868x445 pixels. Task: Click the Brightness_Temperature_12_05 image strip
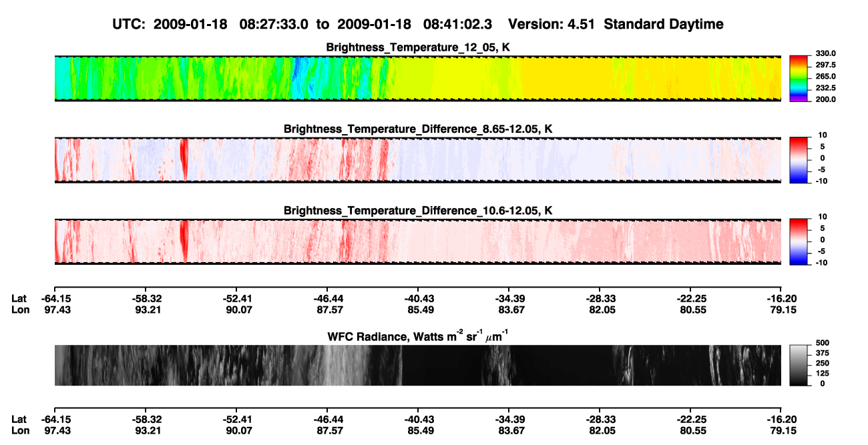click(418, 78)
